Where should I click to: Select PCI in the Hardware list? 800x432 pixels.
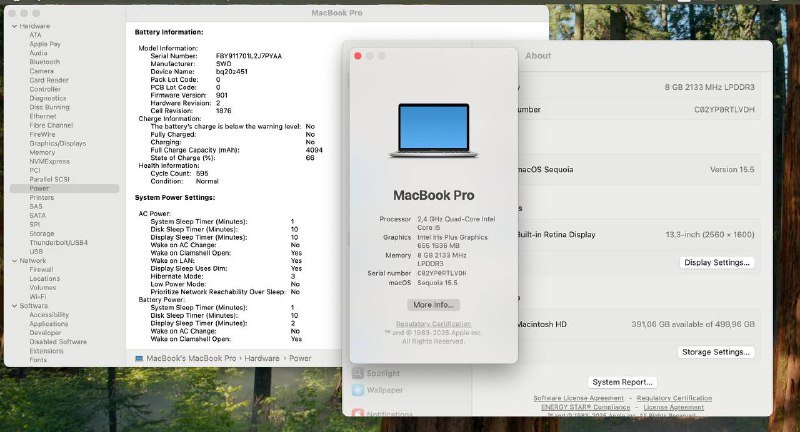pos(35,170)
